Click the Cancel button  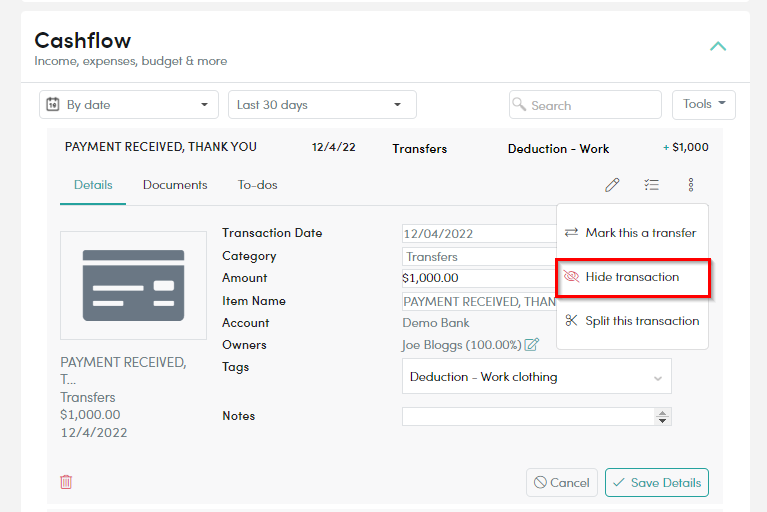click(x=562, y=483)
